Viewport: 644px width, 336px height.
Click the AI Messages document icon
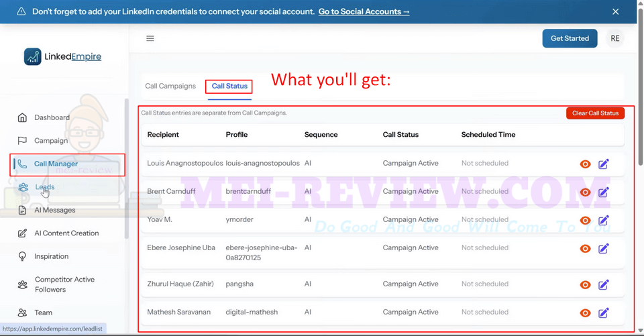(22, 210)
